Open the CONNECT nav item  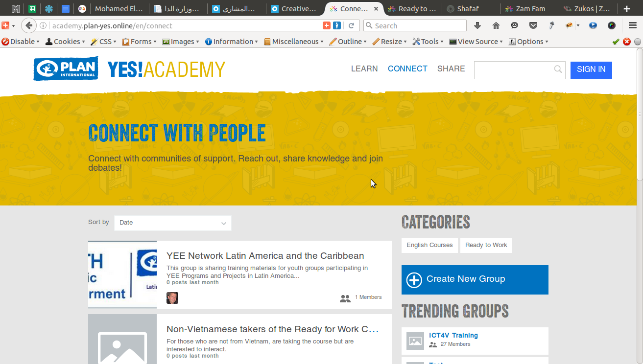coord(407,69)
